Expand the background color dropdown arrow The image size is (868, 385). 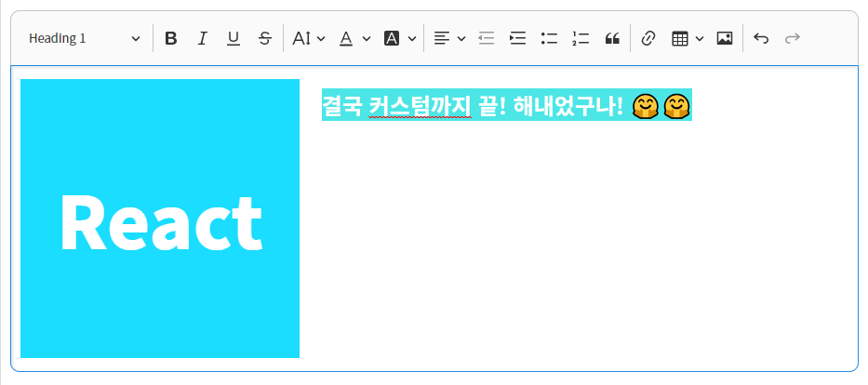click(412, 38)
